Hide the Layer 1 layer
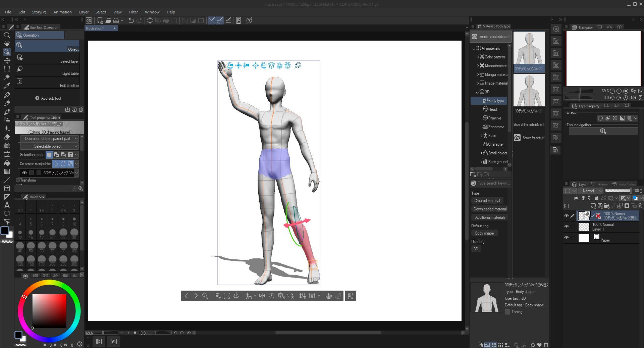 (x=567, y=227)
